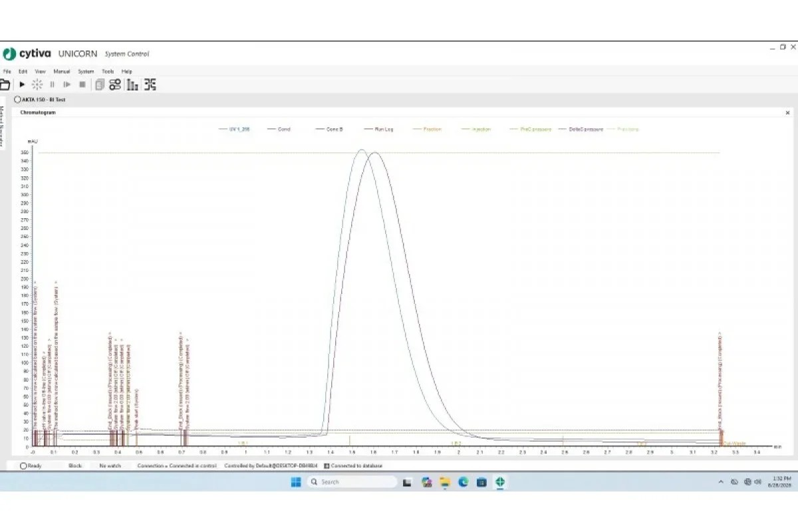Show hidden system tray icons chevron

click(x=721, y=481)
